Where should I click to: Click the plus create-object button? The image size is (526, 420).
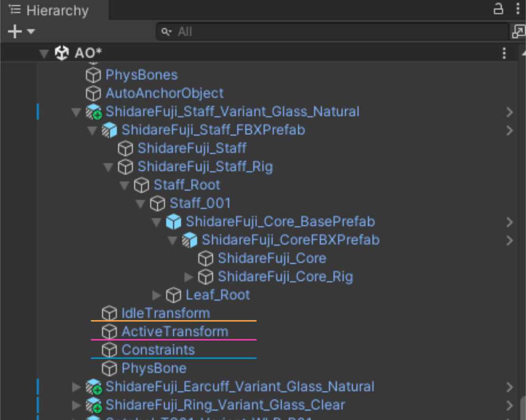(15, 32)
